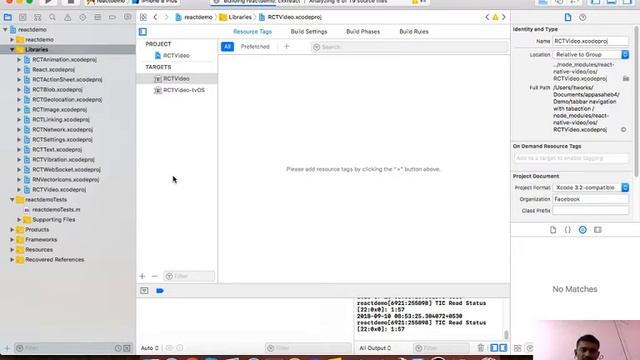640x360 pixels.
Task: Open the Issue navigator warning icon
Action: click(x=67, y=17)
